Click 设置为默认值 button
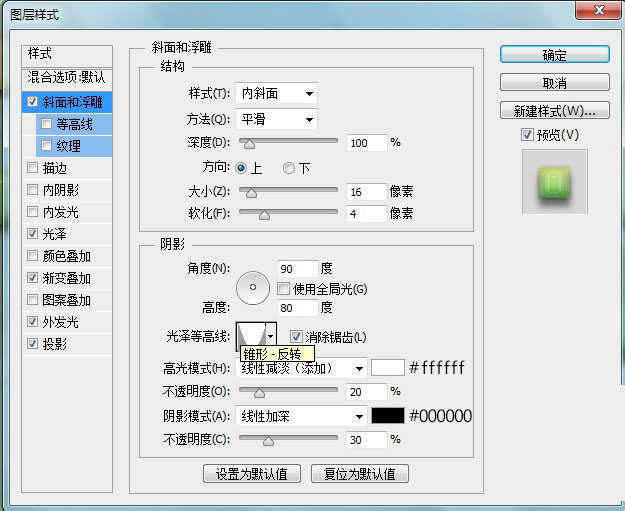 (252, 474)
